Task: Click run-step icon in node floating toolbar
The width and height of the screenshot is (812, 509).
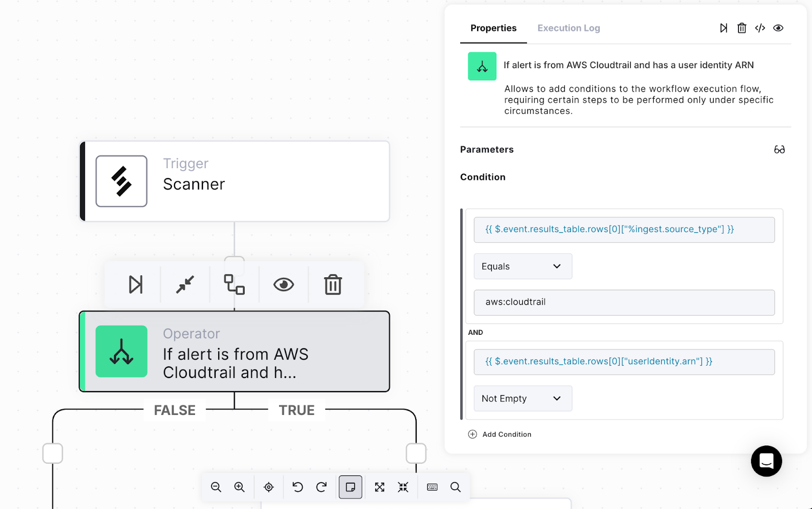Action: [x=136, y=284]
